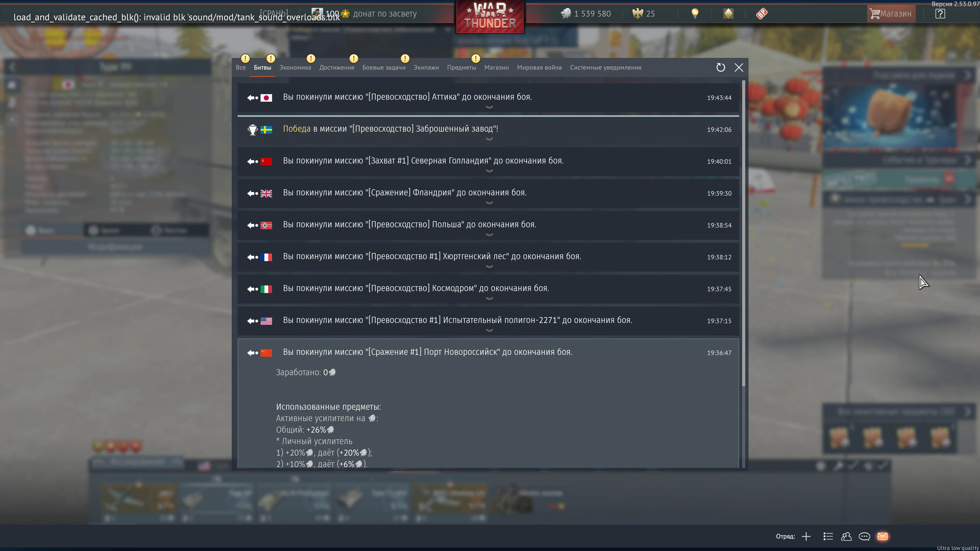Add squad member with plus icon
This screenshot has width=980, height=551.
pyautogui.click(x=806, y=536)
